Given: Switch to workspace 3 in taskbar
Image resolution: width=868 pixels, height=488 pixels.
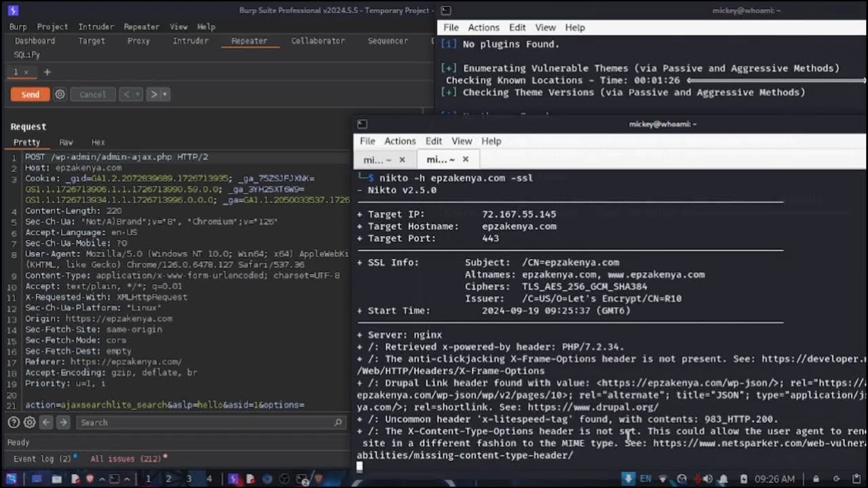Looking at the screenshot, I should click(x=189, y=479).
